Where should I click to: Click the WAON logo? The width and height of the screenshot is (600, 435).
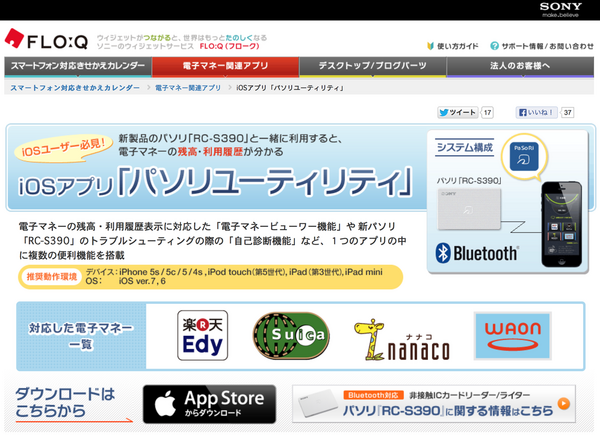pos(513,336)
